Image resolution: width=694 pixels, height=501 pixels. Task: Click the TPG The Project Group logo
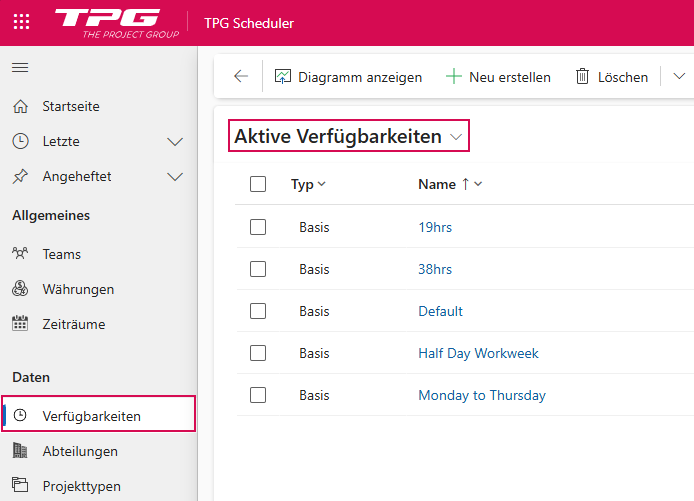[117, 23]
